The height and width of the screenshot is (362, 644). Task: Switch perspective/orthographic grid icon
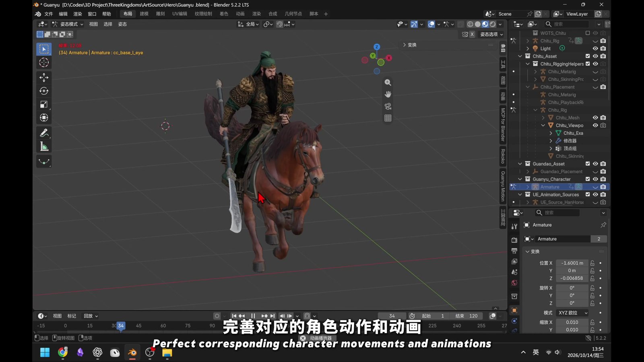[388, 118]
